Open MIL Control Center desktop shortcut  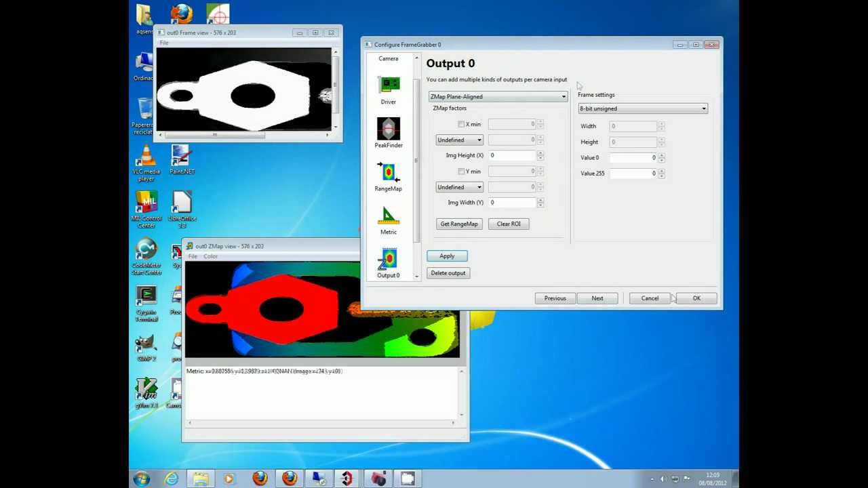(146, 210)
